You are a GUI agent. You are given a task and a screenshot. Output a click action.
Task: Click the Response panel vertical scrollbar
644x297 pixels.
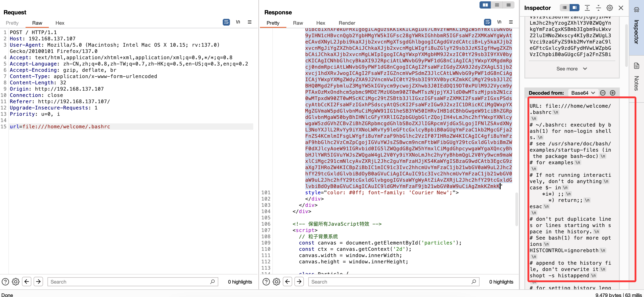coord(516,209)
